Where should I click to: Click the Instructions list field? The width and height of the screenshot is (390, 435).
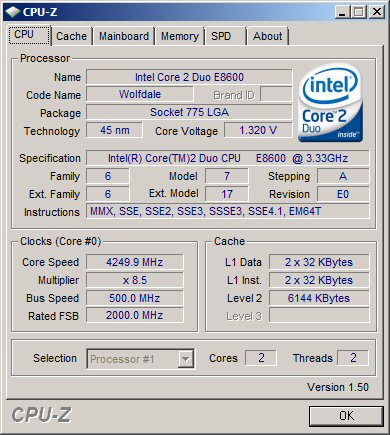click(x=228, y=211)
